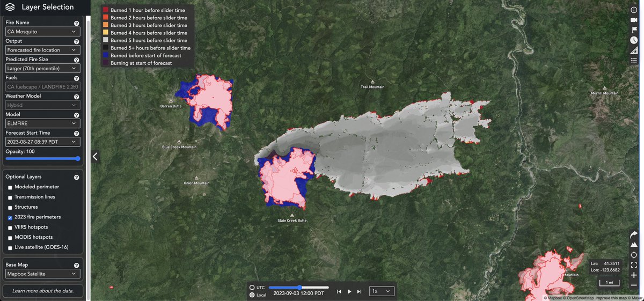This screenshot has height=301, width=644.
Task: Click the Layer Selection stack icon
Action: pyautogui.click(x=10, y=7)
